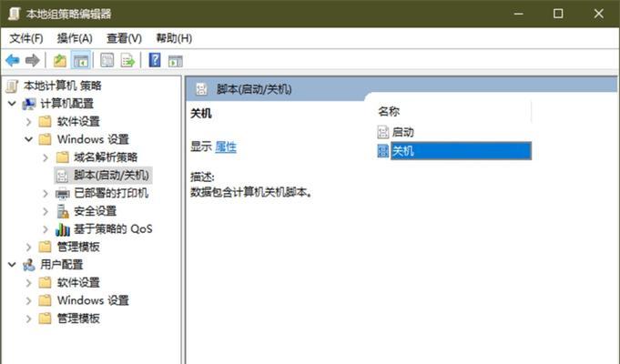Close the 本地组策略编辑器 window
The image size is (620, 364).
[598, 14]
